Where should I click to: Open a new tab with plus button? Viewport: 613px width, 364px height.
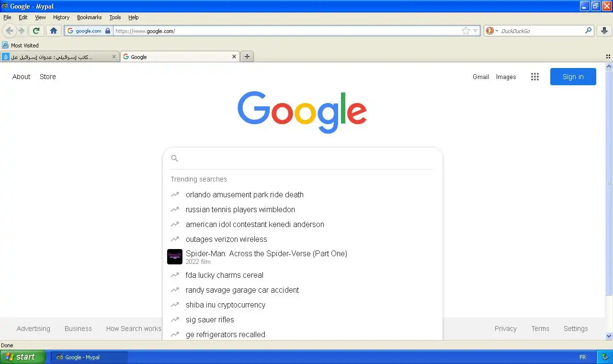(247, 57)
